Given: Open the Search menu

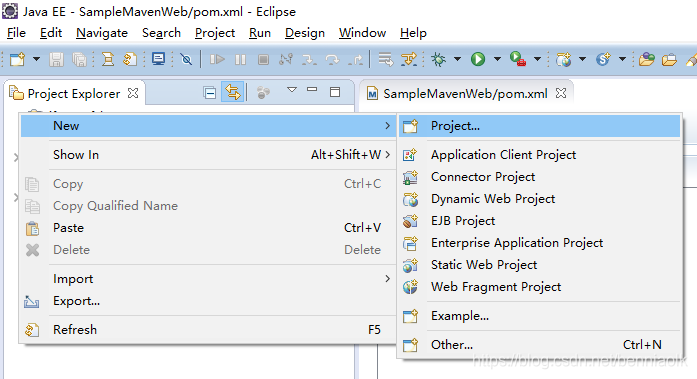Looking at the screenshot, I should [x=161, y=33].
